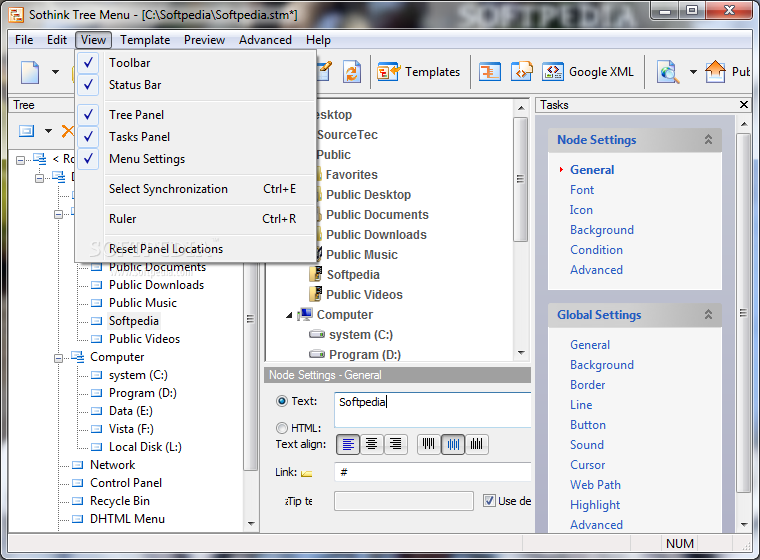Collapse the Computer node in Tree panel
Viewport: 760px width, 560px height.
click(59, 358)
